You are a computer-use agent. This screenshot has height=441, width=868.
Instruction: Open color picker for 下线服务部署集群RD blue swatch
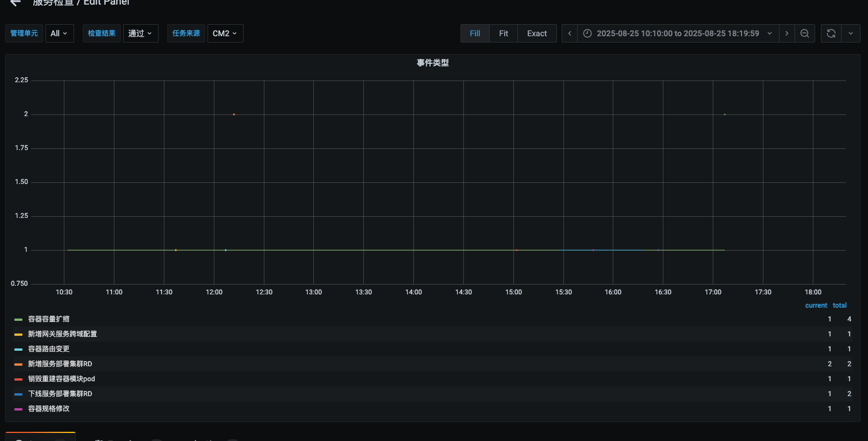click(18, 394)
